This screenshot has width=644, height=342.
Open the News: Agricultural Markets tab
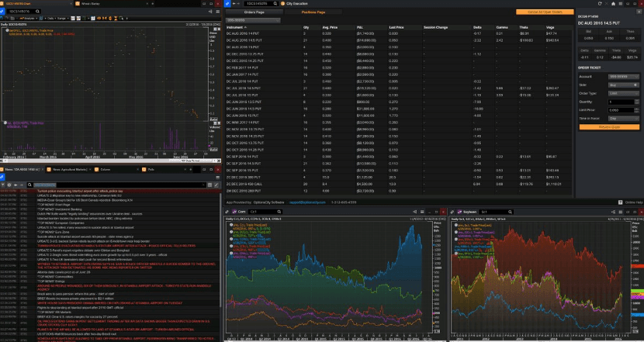71,168
